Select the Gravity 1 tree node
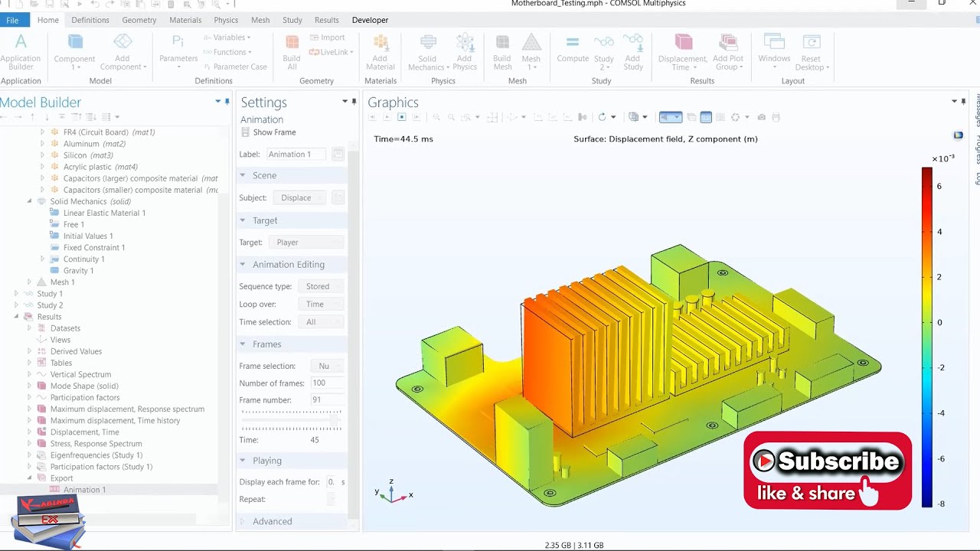 [x=78, y=271]
